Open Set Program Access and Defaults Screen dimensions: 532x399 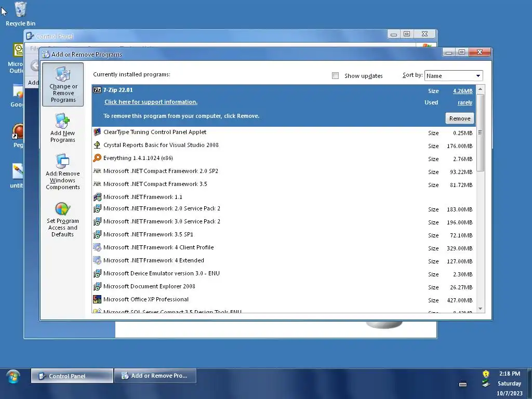click(x=63, y=220)
